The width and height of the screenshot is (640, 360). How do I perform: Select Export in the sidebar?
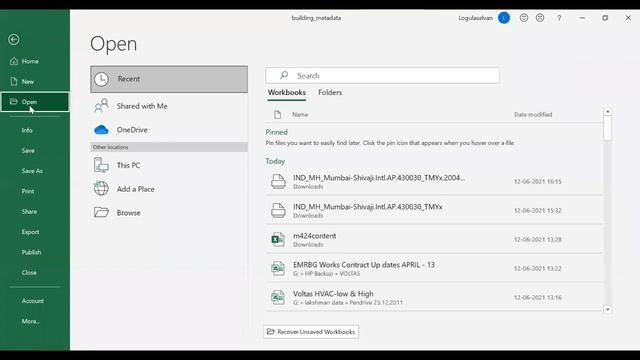[x=31, y=232]
